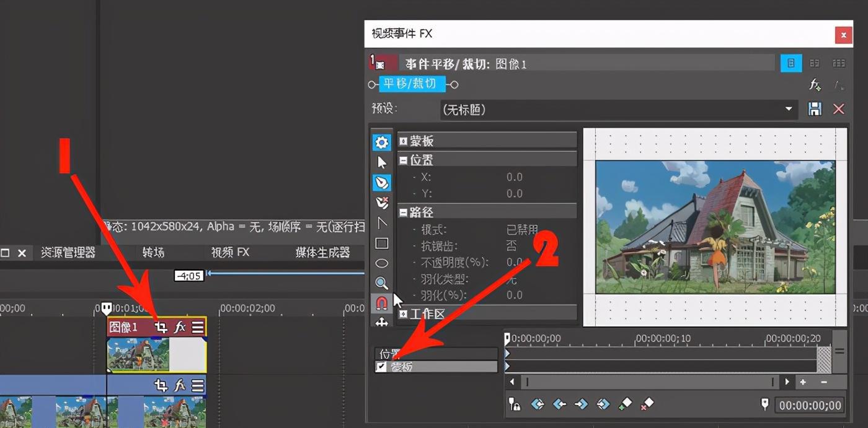This screenshot has width=868, height=428.
Task: Open the blue lower clip's menu icon
Action: tap(197, 385)
